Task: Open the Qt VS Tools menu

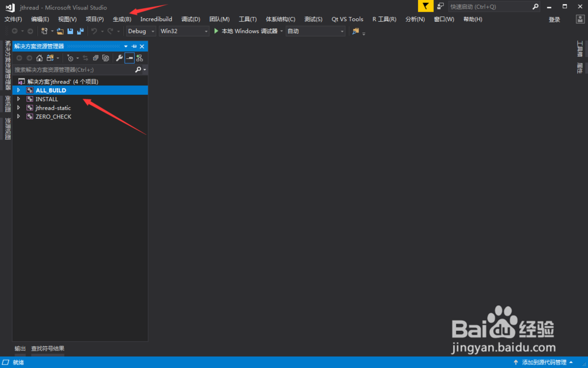Action: click(x=348, y=19)
